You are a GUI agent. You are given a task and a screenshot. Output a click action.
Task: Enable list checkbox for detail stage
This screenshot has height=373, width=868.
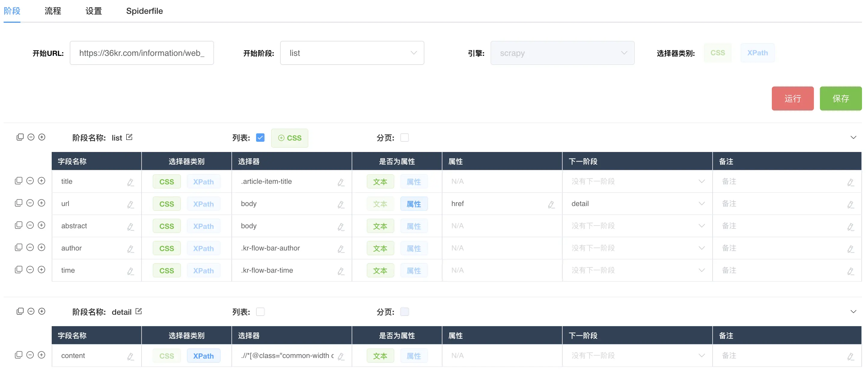(x=260, y=312)
